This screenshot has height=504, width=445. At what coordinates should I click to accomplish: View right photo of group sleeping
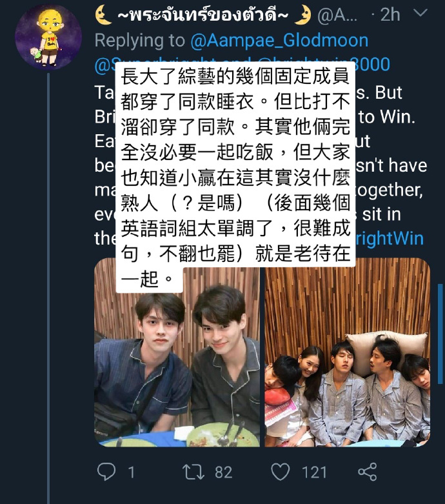348,352
